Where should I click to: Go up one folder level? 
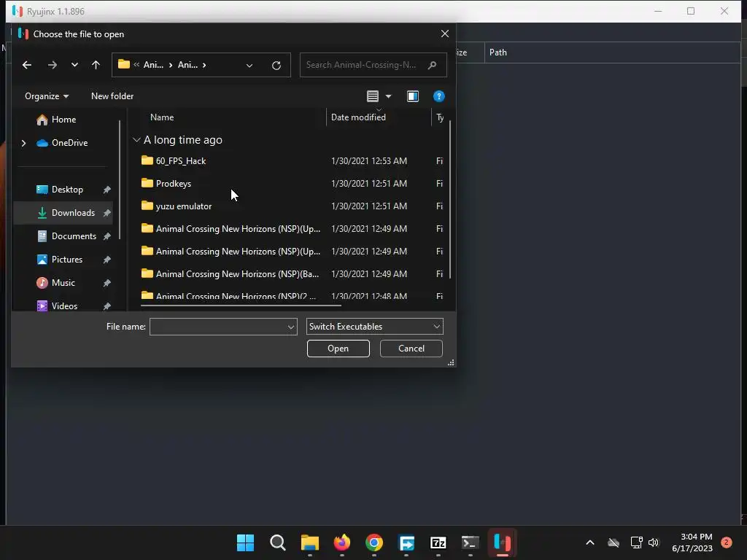[x=96, y=65]
